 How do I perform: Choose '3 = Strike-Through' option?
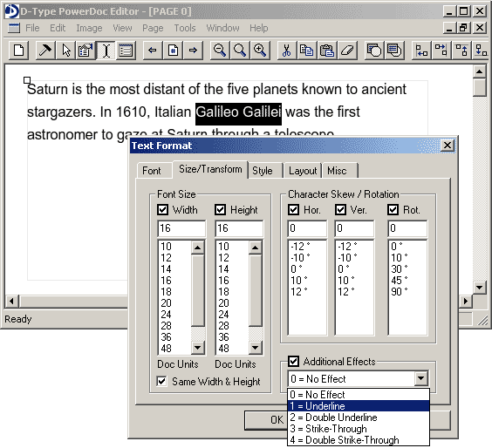point(359,429)
